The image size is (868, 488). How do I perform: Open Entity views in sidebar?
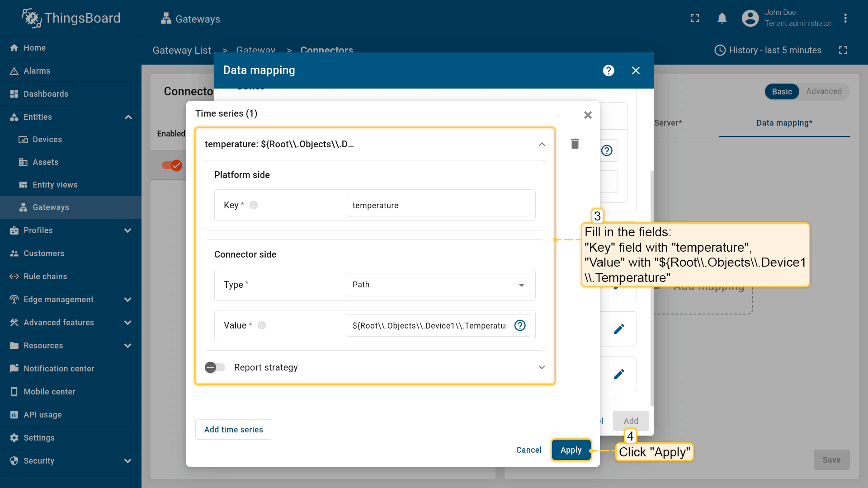point(71,185)
